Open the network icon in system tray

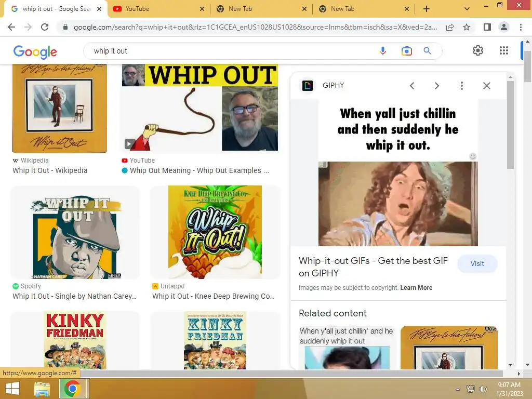point(471,389)
